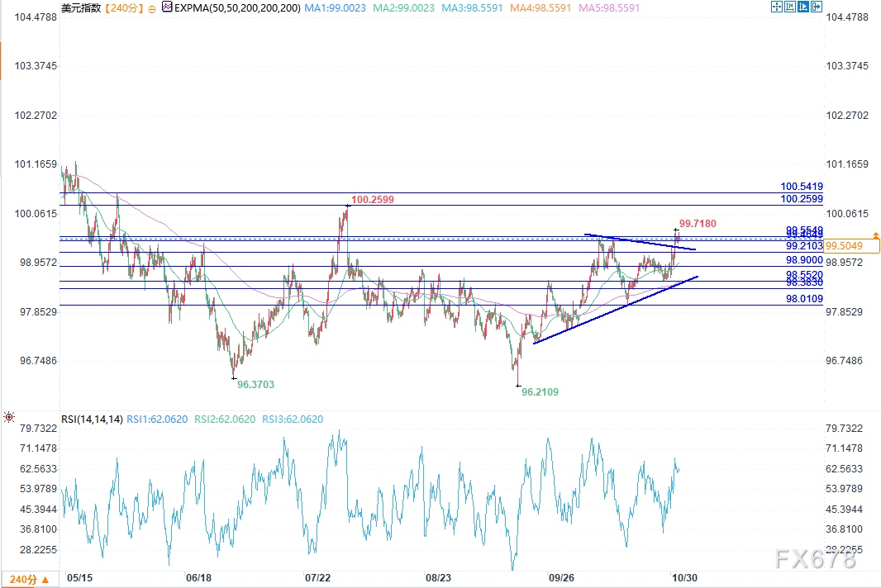Screen dimensions: 881x588
Task: Click the orange circle icon beside 240分
Action: click(x=151, y=7)
